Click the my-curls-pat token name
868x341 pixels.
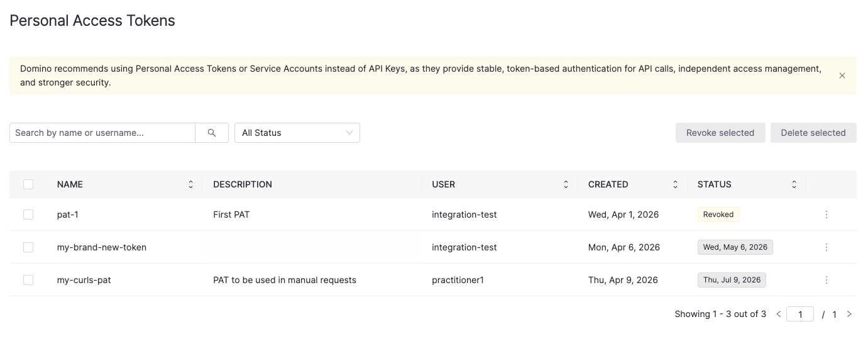[x=84, y=280]
